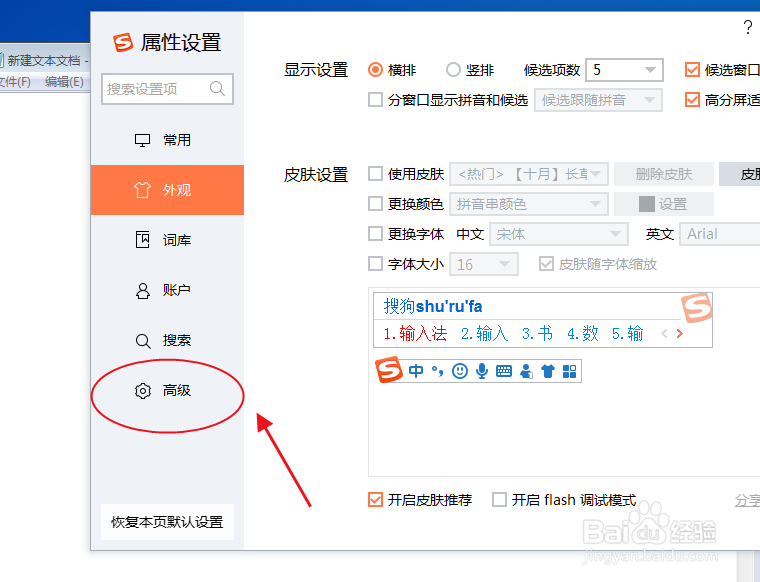Switch to the 高级 tab

(167, 390)
